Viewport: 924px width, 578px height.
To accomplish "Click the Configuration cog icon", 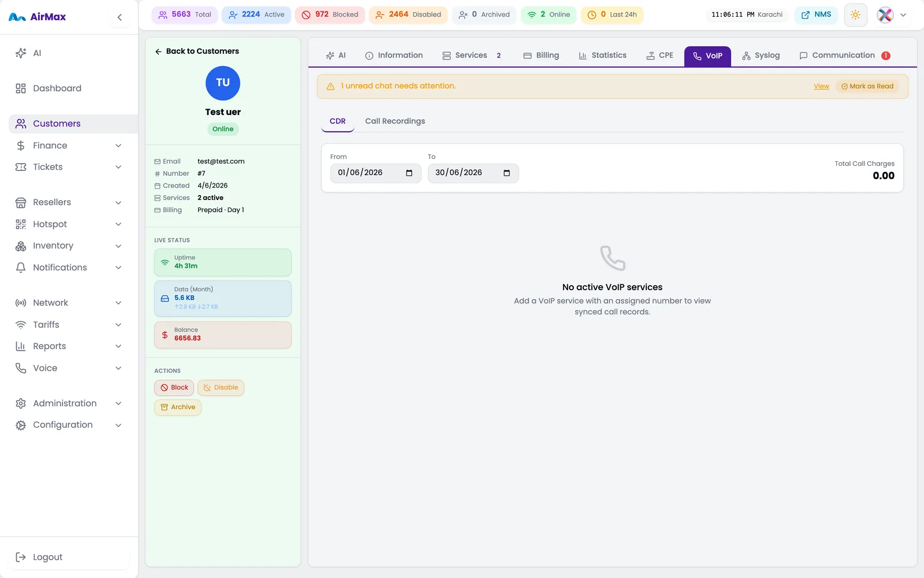I will click(x=21, y=425).
